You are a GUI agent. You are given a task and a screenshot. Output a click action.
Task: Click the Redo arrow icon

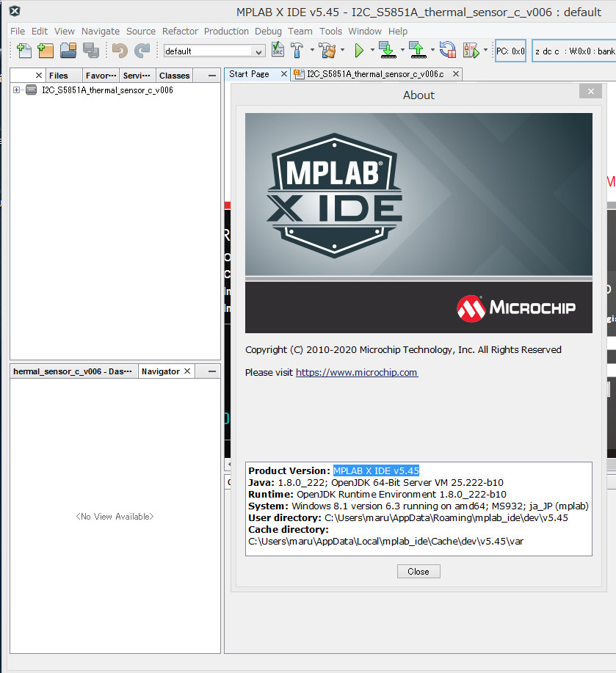click(x=142, y=51)
